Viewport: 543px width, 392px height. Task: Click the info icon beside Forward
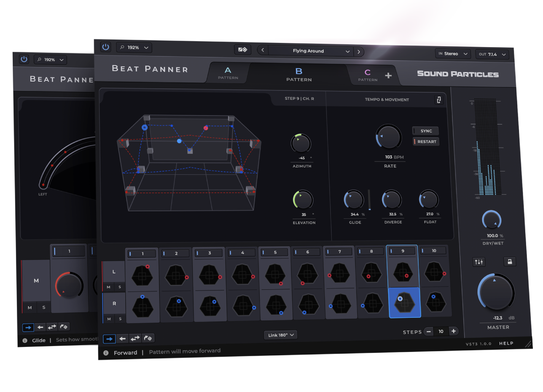106,353
